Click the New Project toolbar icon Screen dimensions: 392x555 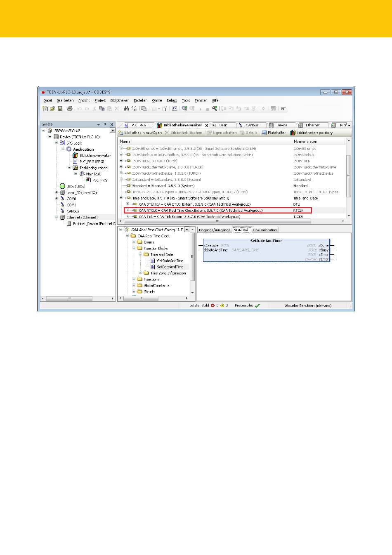point(45,109)
